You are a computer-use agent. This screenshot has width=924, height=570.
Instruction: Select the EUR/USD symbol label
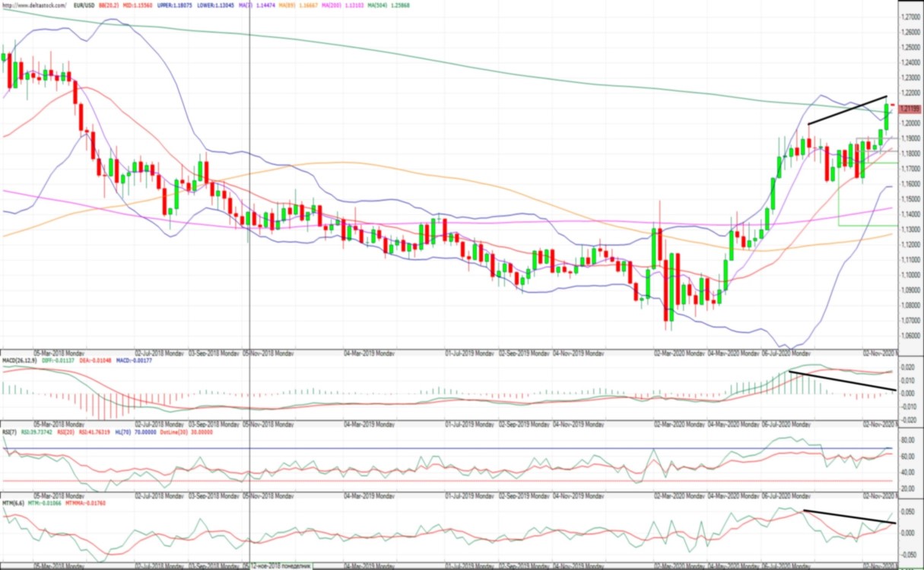coord(84,5)
